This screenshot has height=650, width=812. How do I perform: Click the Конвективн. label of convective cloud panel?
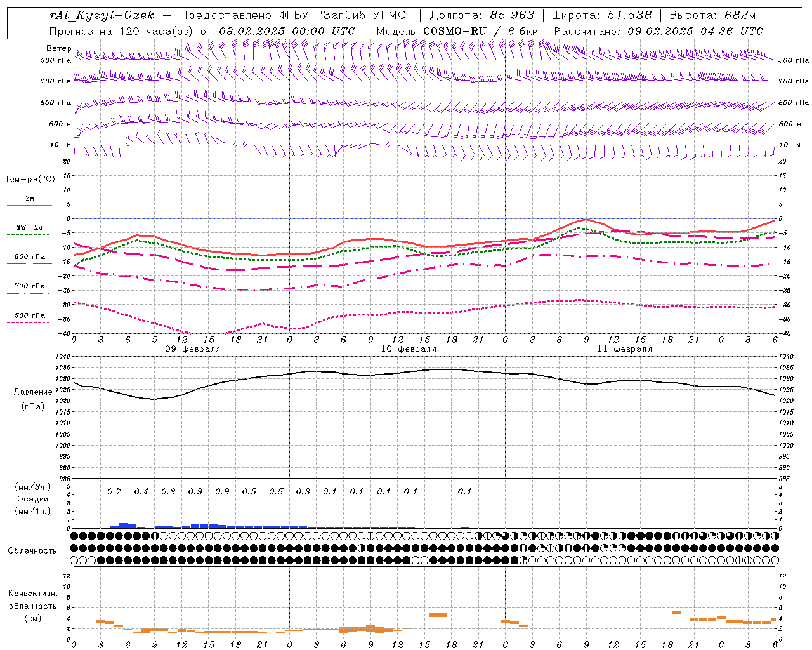point(32,594)
